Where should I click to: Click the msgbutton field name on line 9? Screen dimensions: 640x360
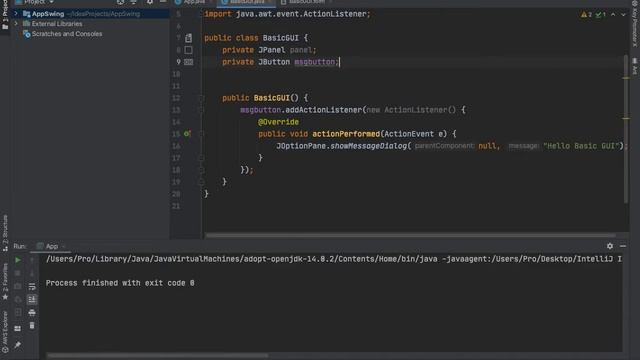pyautogui.click(x=314, y=62)
